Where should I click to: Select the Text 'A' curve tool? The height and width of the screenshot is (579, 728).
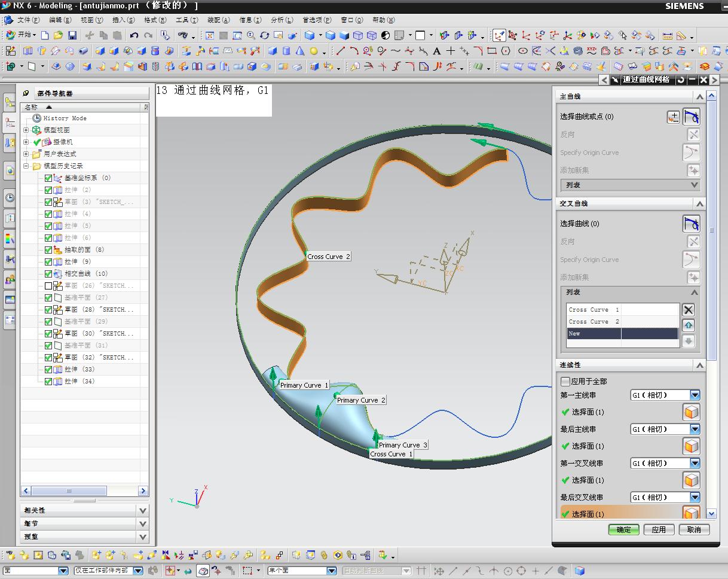(x=437, y=51)
